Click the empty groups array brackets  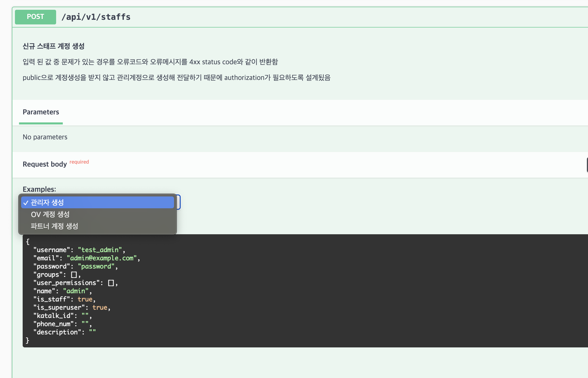[x=74, y=275]
